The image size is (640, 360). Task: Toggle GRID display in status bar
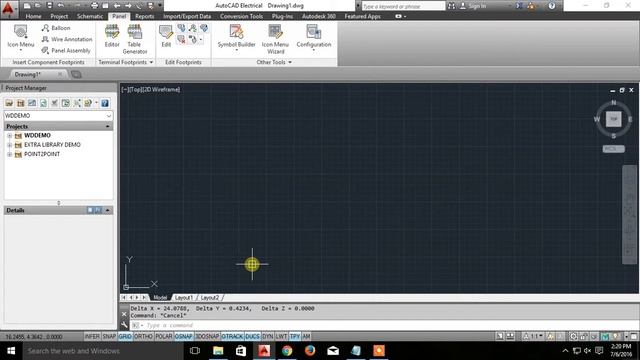point(125,336)
